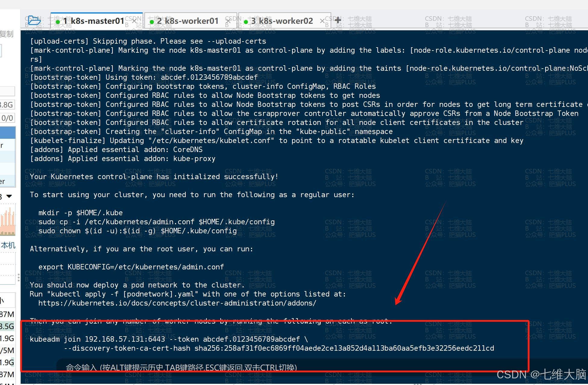Click the kubeadm join command line

point(169,339)
